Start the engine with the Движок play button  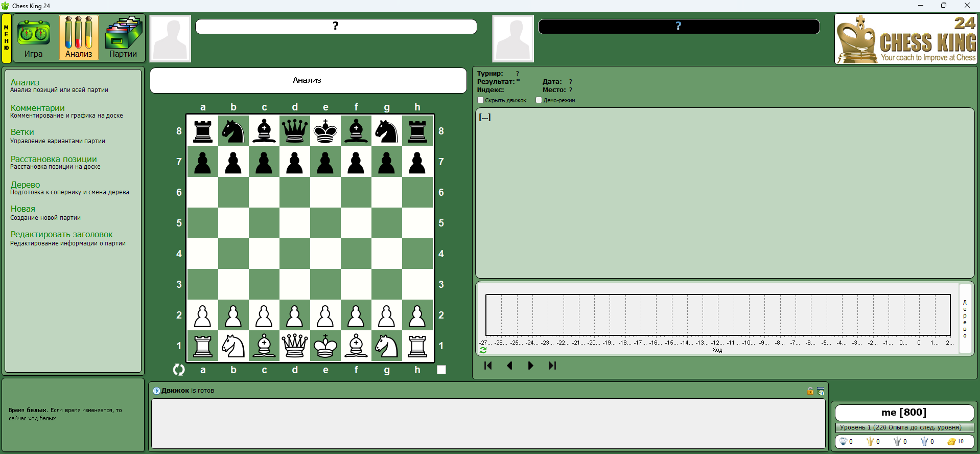(157, 391)
